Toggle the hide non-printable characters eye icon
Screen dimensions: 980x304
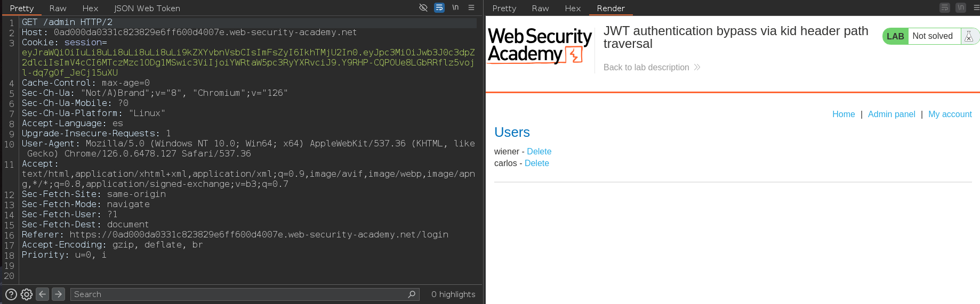point(423,7)
